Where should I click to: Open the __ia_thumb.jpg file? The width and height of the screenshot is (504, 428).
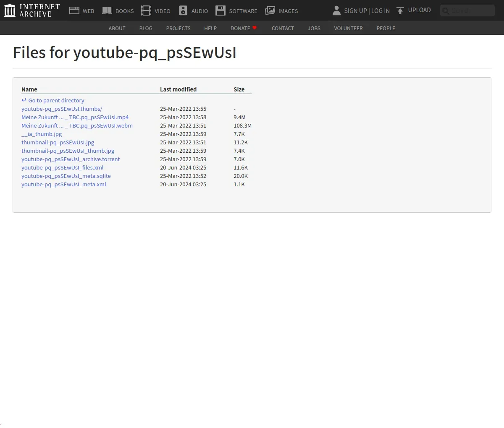coord(42,134)
